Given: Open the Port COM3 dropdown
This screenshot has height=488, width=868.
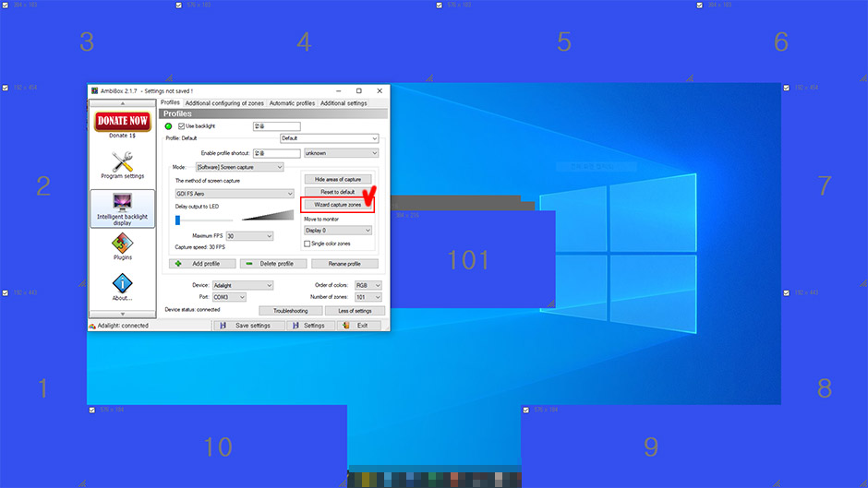Looking at the screenshot, I should [x=229, y=297].
